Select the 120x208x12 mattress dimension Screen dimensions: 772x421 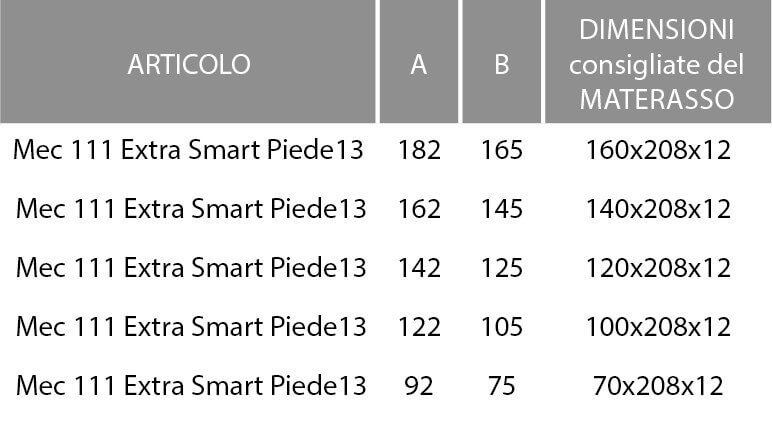coord(658,267)
